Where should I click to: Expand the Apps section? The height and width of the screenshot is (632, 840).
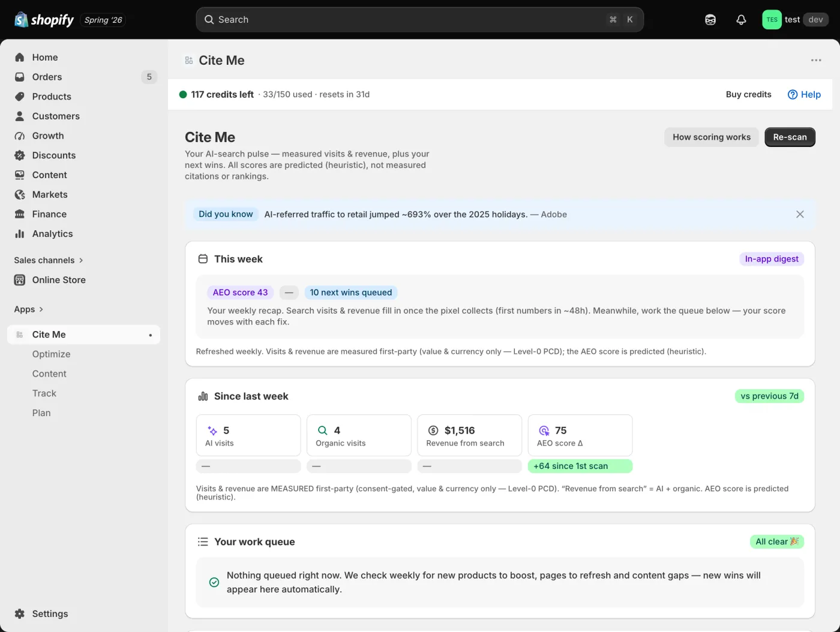coord(29,309)
